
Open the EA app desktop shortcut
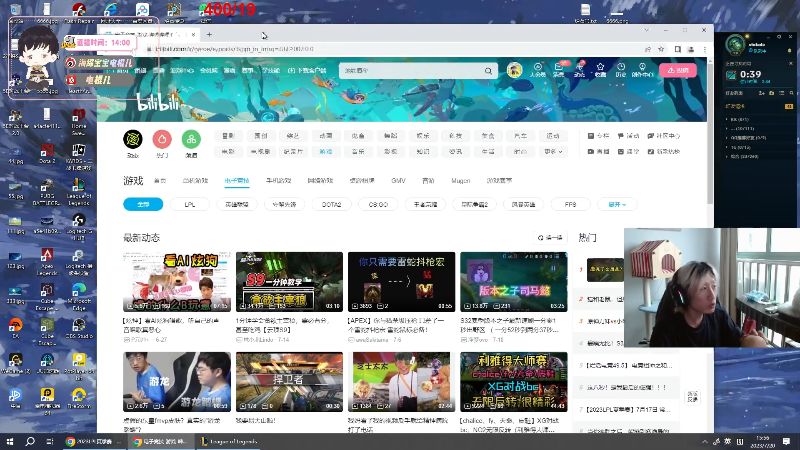coord(15,328)
